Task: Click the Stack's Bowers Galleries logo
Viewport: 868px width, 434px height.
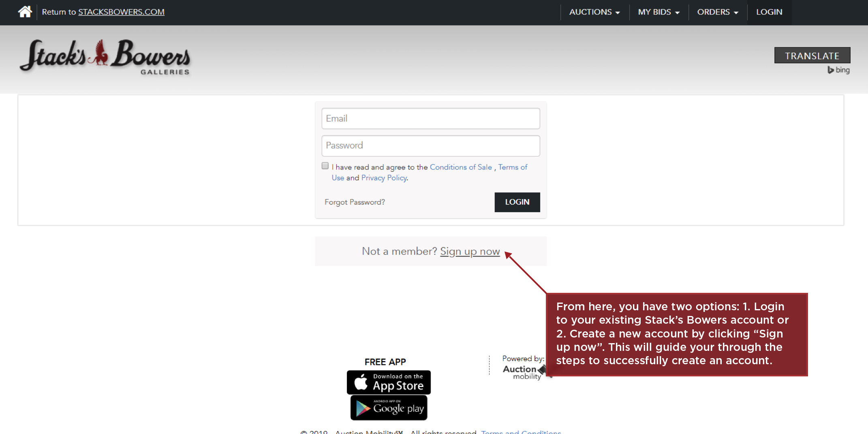Action: (105, 57)
